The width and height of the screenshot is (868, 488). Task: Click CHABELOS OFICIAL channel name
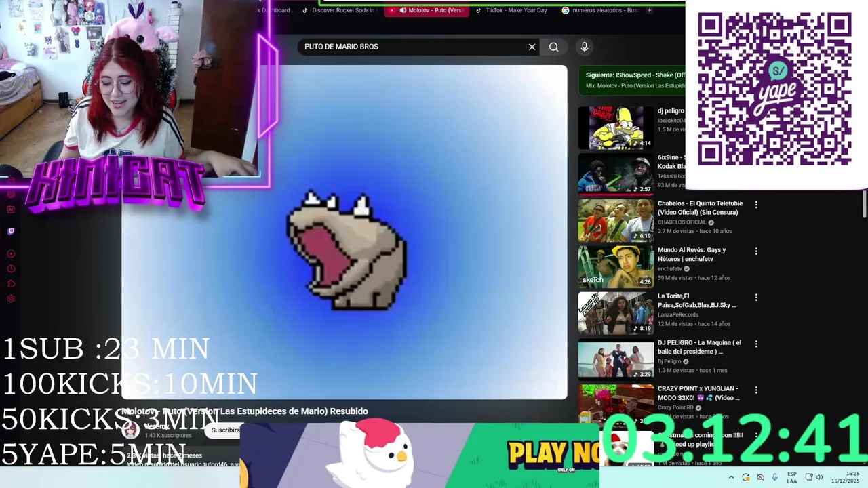682,222
